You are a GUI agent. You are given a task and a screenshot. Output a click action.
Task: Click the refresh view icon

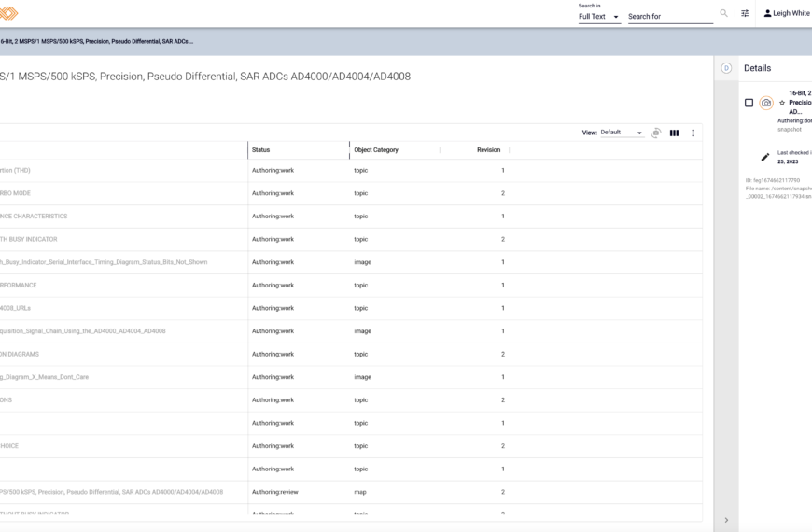pos(656,133)
